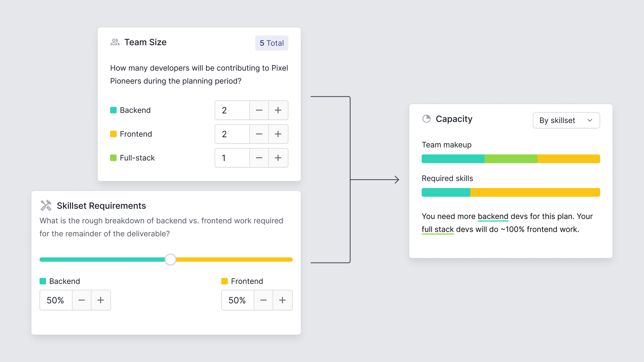Click the Capacity pie chart icon
This screenshot has width=644, height=362.
(x=427, y=119)
